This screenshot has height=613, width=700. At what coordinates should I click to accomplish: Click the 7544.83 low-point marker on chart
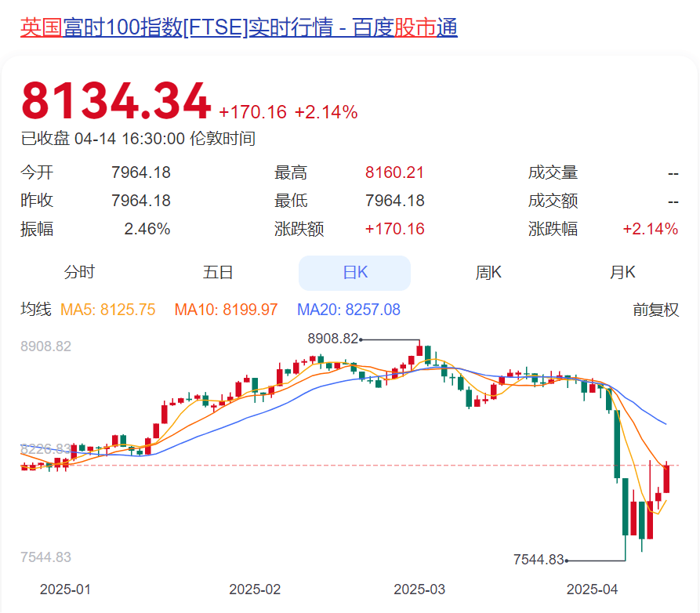tap(540, 558)
